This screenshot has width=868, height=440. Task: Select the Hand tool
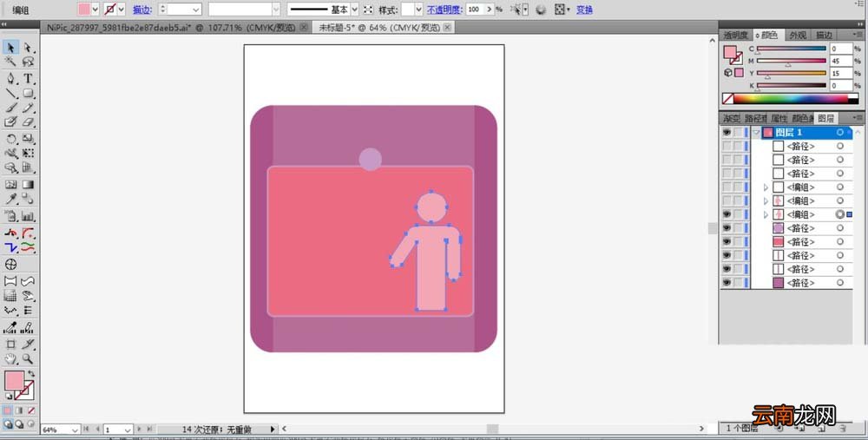tap(10, 358)
